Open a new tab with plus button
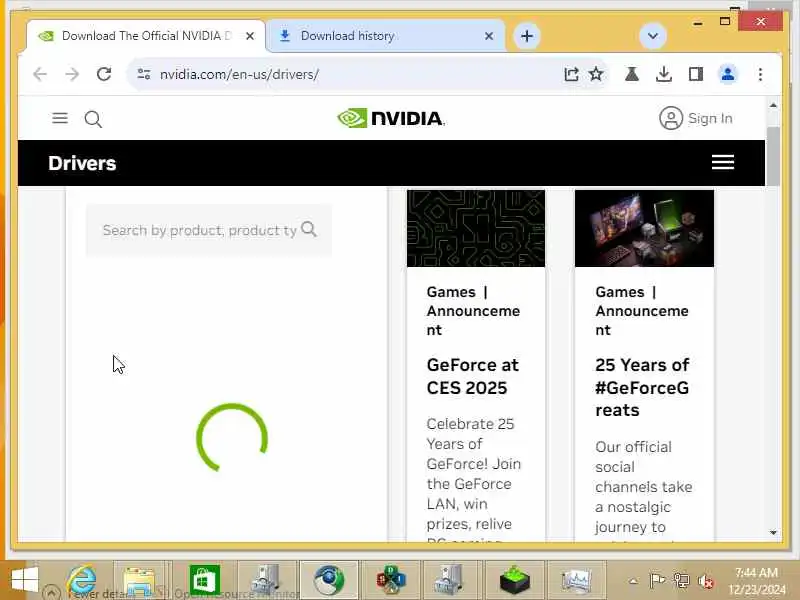Image resolution: width=800 pixels, height=600 pixels. [x=527, y=36]
